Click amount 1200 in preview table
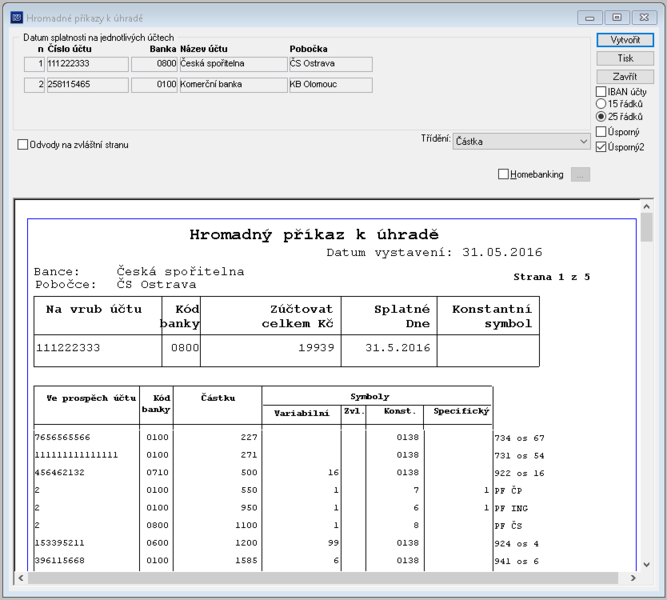Viewport: 667px width, 600px height. [x=246, y=543]
